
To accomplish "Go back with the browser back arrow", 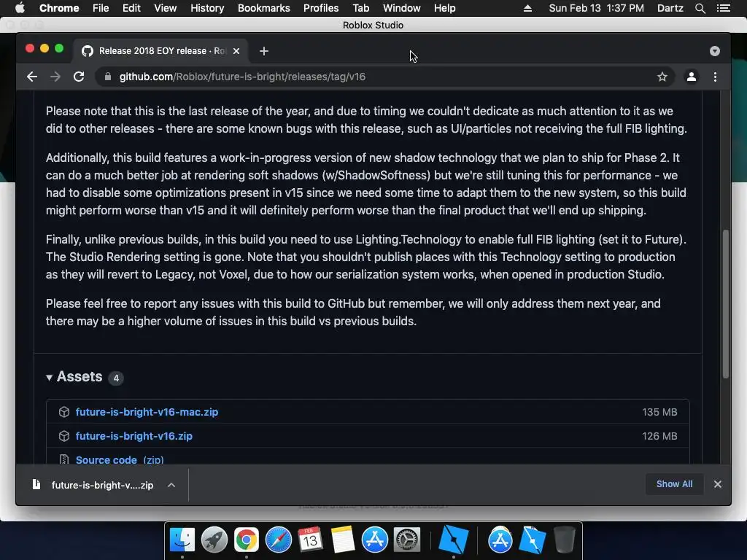I will 32,77.
